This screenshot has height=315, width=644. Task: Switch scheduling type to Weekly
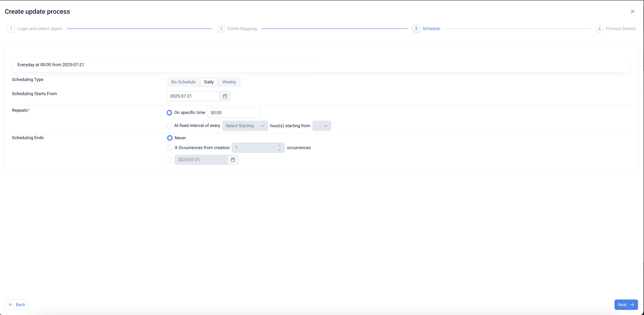coord(229,82)
